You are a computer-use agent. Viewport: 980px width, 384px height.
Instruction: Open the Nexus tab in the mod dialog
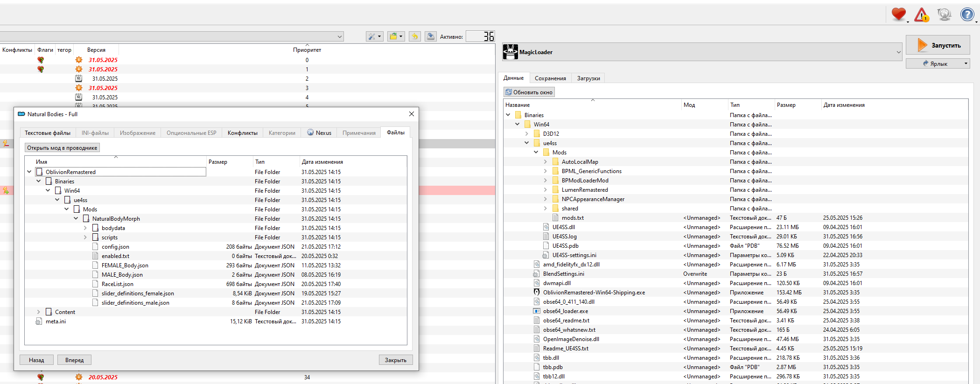(319, 133)
